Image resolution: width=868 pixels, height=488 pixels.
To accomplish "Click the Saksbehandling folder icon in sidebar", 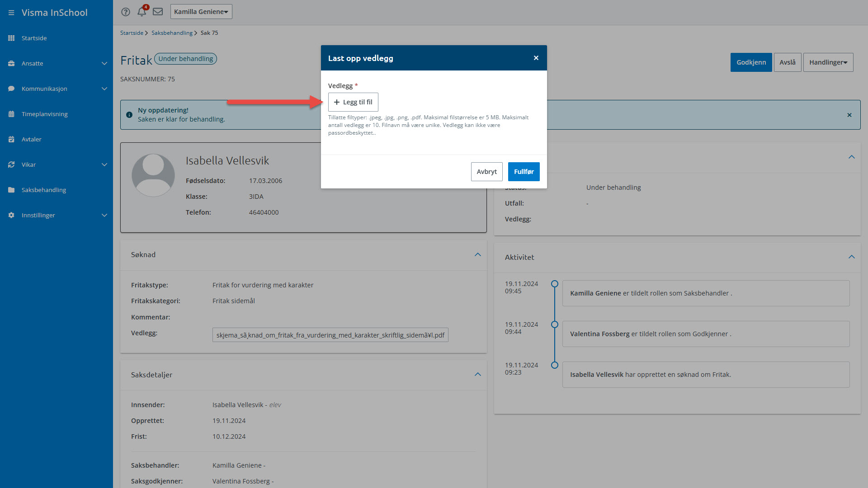I will click(x=11, y=190).
